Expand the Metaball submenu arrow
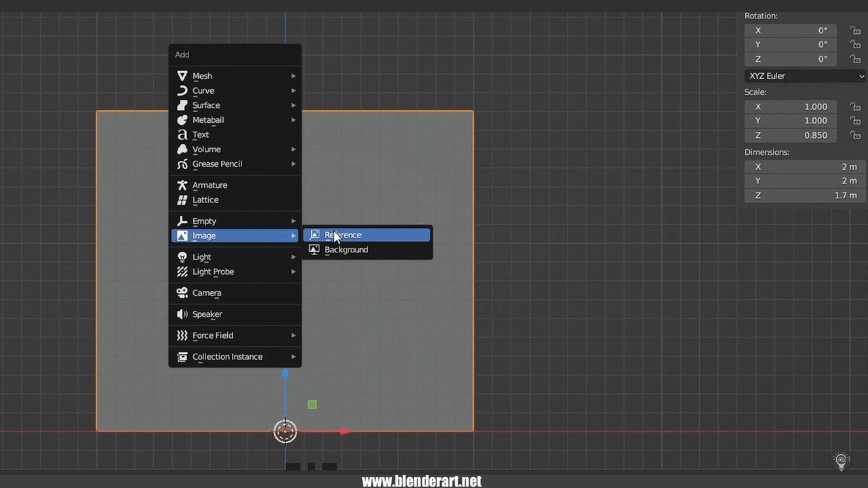 coord(294,119)
